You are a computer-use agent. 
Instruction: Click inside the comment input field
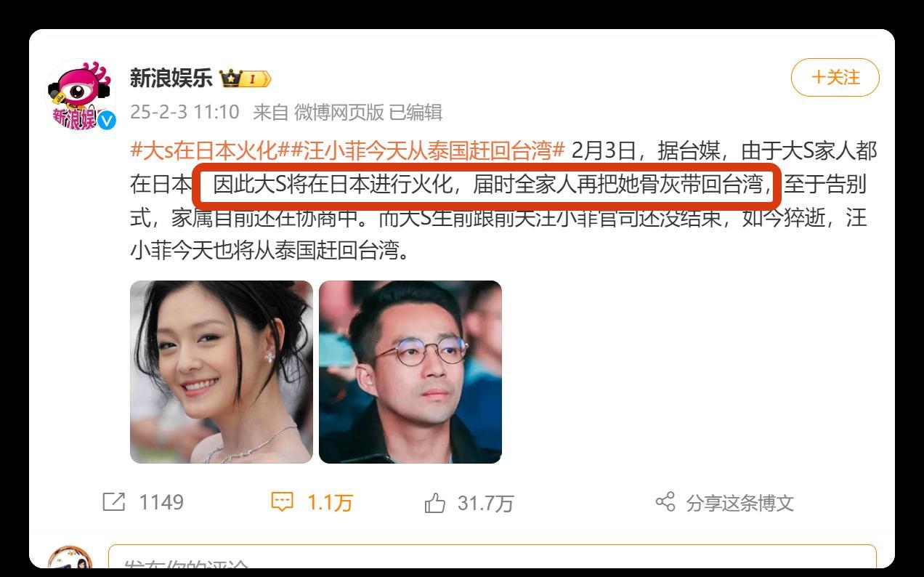tap(492, 560)
